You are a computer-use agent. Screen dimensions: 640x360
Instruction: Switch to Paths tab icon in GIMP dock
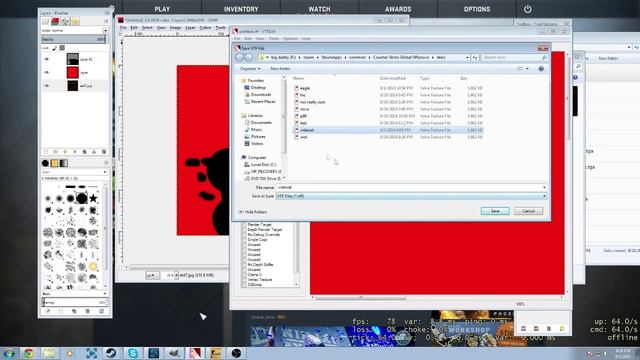(65, 21)
